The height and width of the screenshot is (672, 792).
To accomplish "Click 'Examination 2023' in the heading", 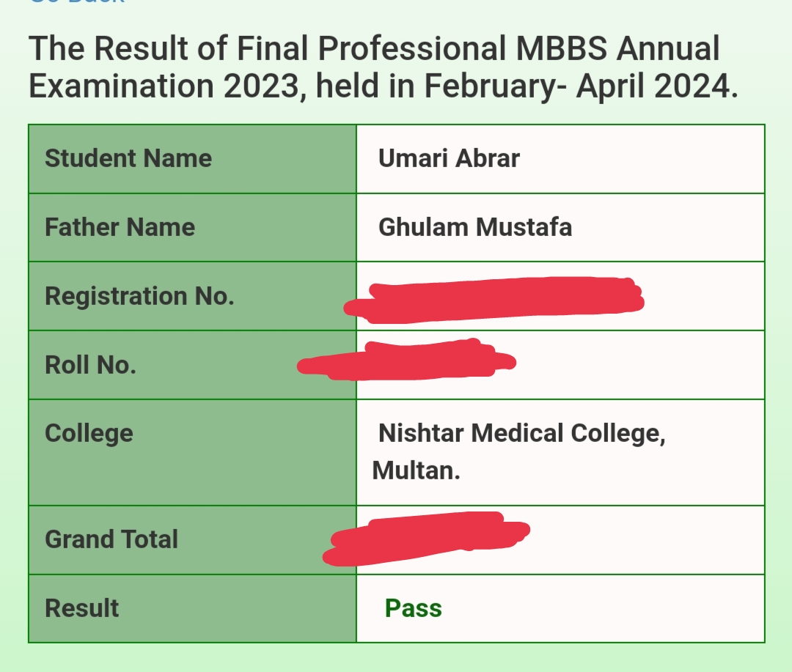I will click(165, 86).
